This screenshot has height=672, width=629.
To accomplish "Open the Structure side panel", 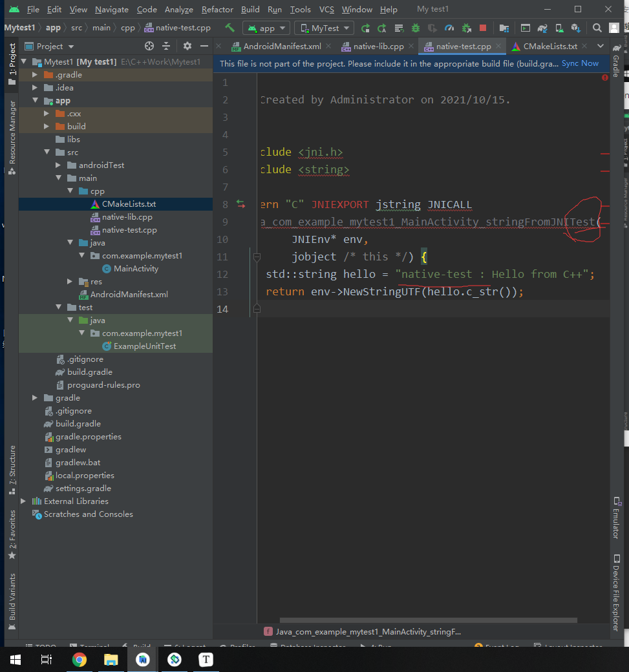I will [x=12, y=469].
